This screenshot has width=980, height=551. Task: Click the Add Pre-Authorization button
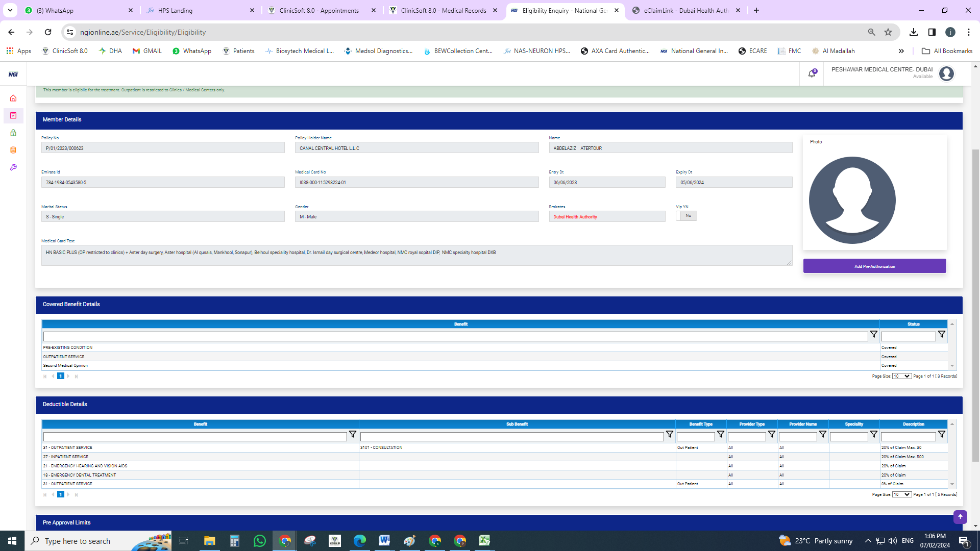(874, 266)
